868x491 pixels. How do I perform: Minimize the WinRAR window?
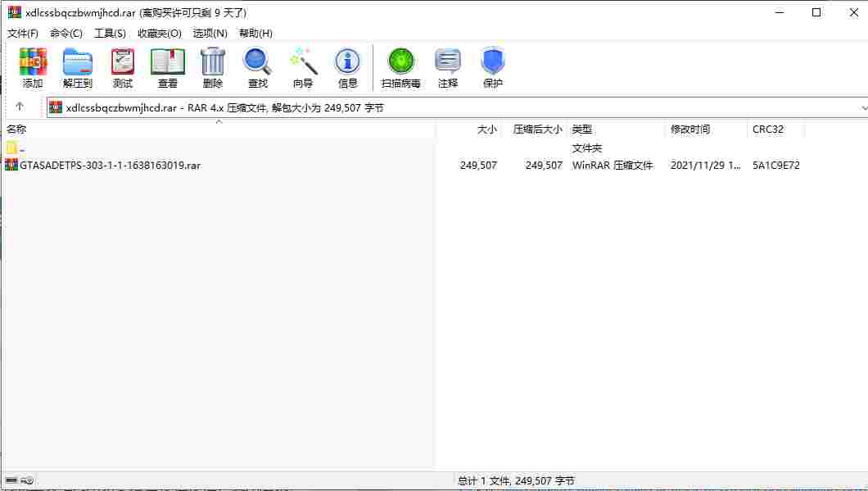pyautogui.click(x=780, y=12)
